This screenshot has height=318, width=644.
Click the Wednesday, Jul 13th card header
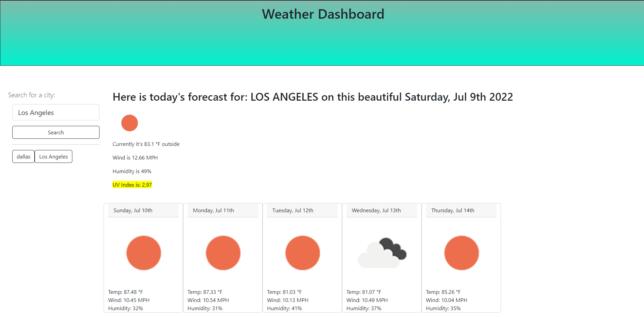point(382,210)
